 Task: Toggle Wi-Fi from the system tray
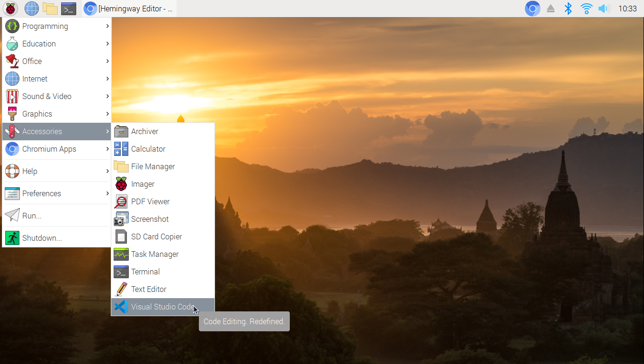click(586, 8)
